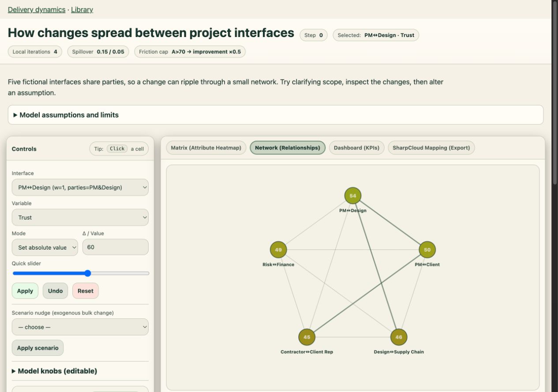Select the PM⇔Client node showing 50

click(x=427, y=250)
